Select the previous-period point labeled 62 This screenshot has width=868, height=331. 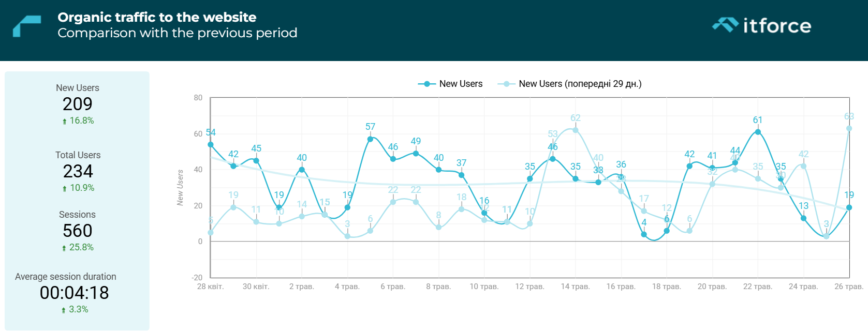(x=576, y=130)
